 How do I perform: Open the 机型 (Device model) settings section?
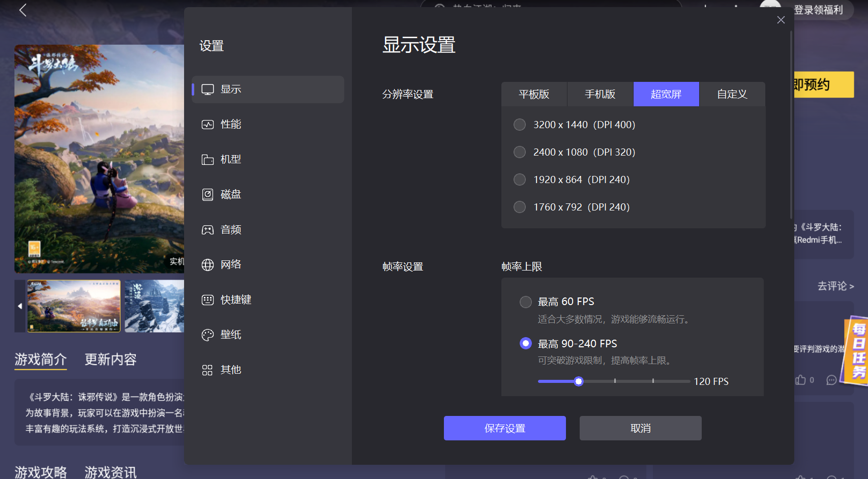tap(268, 160)
